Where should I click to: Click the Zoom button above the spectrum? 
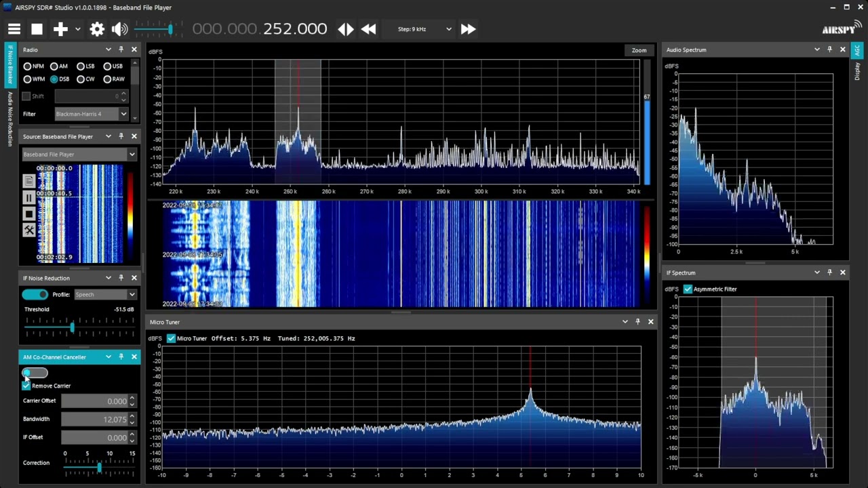(x=639, y=50)
